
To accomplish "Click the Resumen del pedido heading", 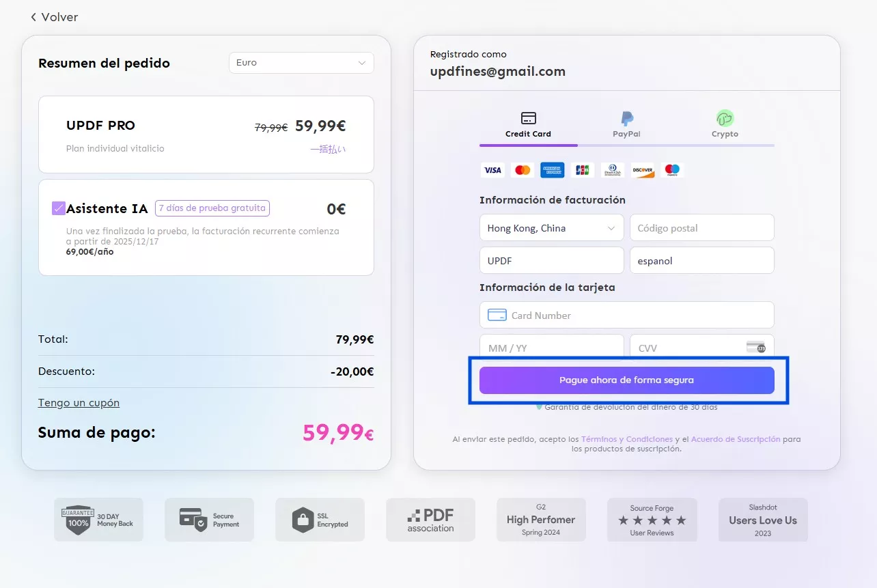I will [104, 64].
